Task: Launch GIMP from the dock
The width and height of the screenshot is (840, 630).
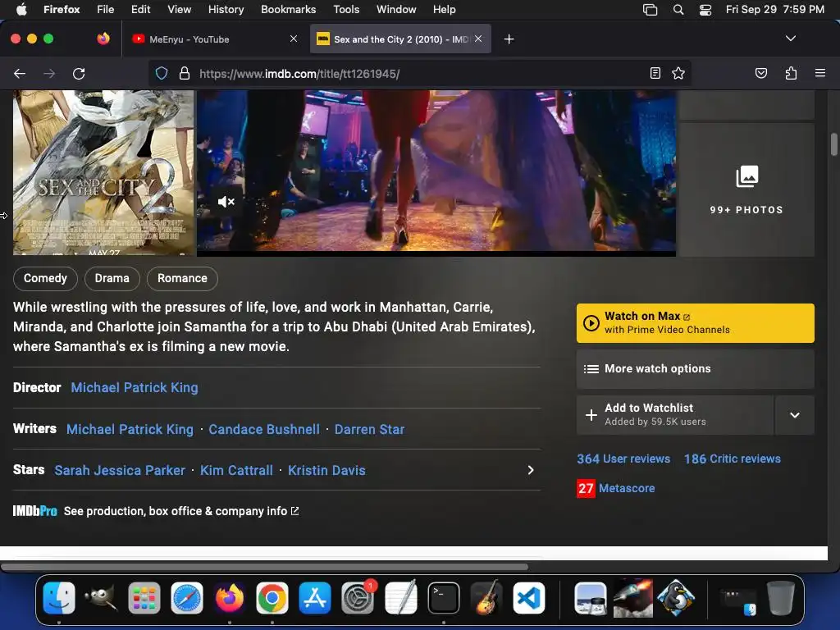Action: pyautogui.click(x=101, y=598)
